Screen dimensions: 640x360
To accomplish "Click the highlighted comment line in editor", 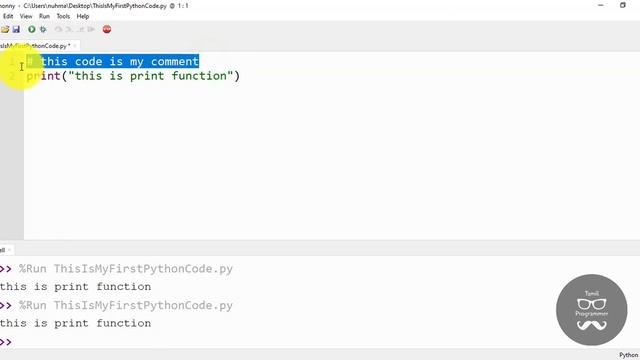I will tap(113, 62).
